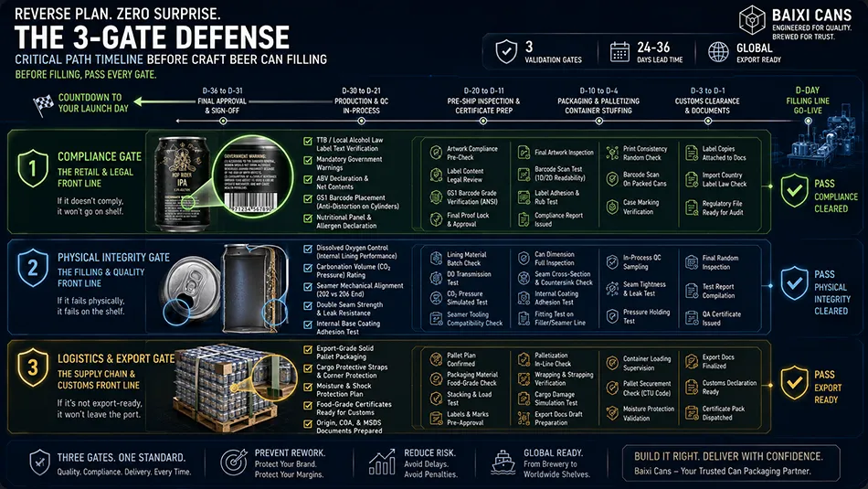Click the target icon beside Prevent Rework
Screen dimensions: 868x489
pos(234,462)
